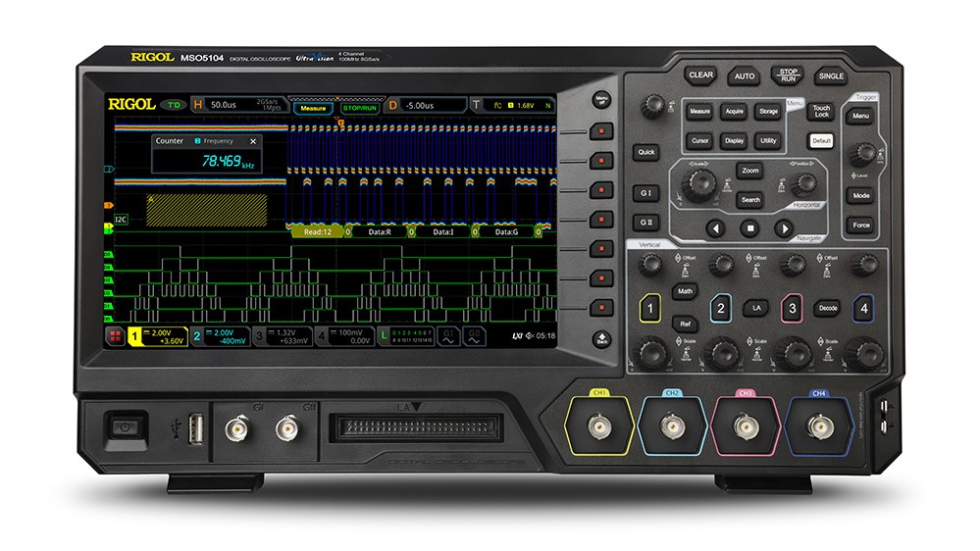Screen dimensions: 980x551
Task: Push the Utility menu key
Action: (768, 140)
